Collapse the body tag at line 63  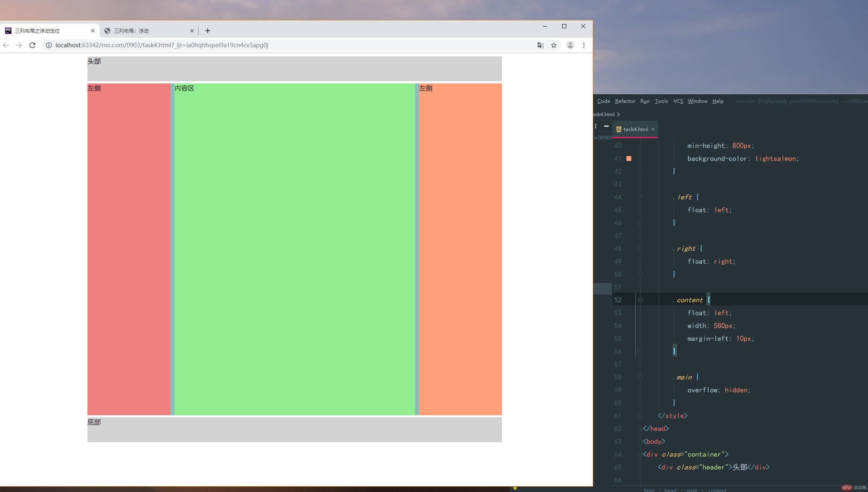(640, 441)
